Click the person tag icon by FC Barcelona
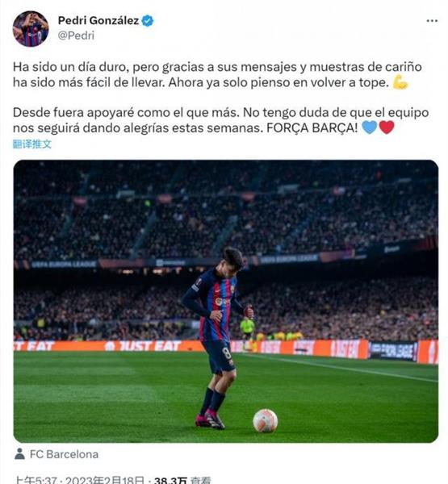 [19, 454]
